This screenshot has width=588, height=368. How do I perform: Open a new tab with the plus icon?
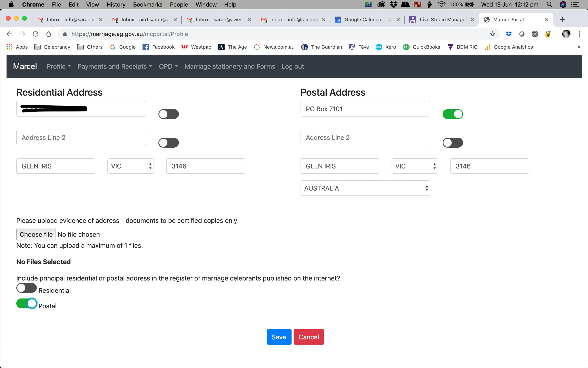(562, 20)
